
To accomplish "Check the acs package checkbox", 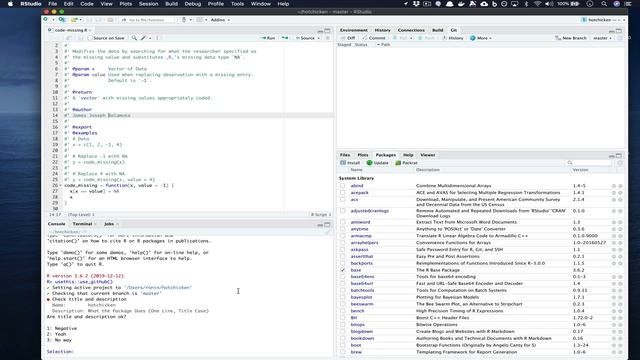I will [342, 200].
